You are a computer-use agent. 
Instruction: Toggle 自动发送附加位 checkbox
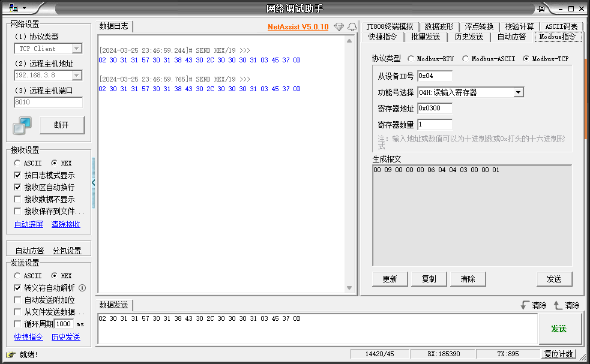[x=17, y=300]
